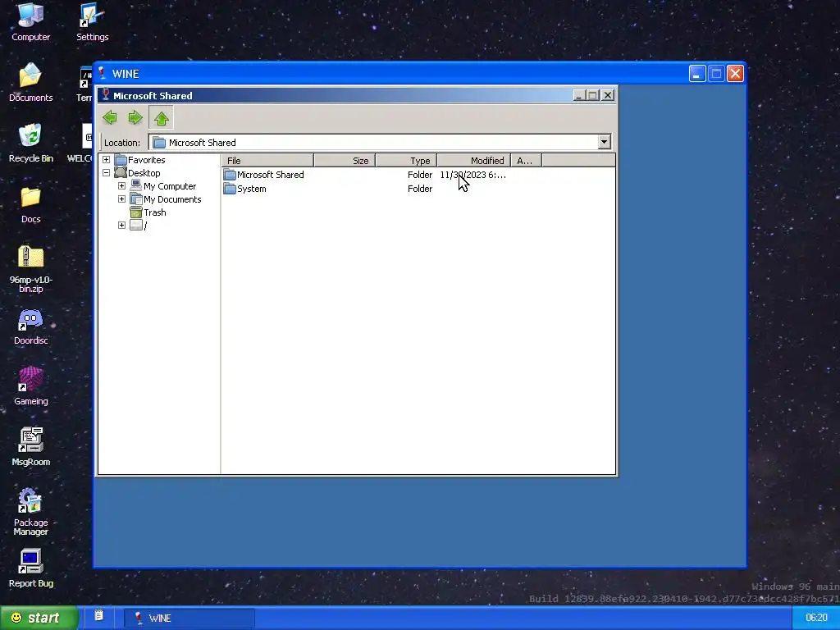Select My Computer in the tree
840x630 pixels.
point(169,186)
